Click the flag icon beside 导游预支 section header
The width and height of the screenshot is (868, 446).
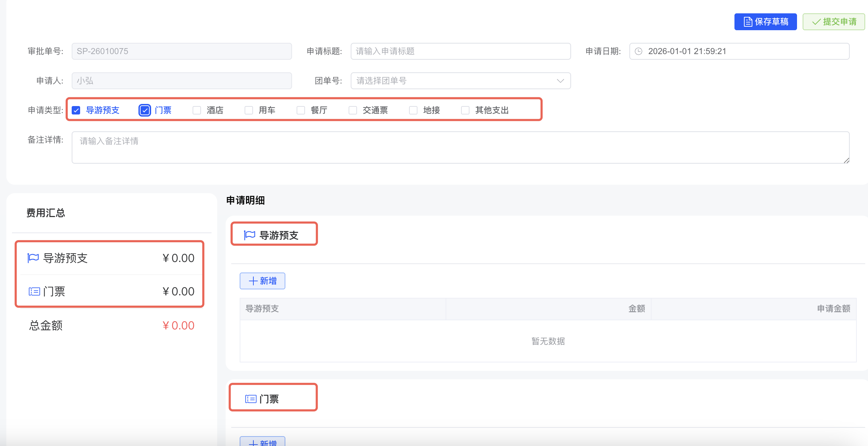(x=248, y=235)
